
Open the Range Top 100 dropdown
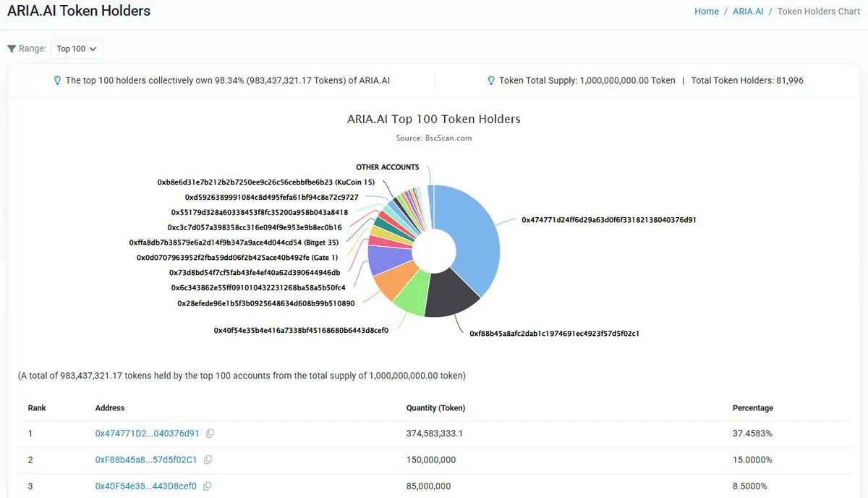(x=78, y=48)
